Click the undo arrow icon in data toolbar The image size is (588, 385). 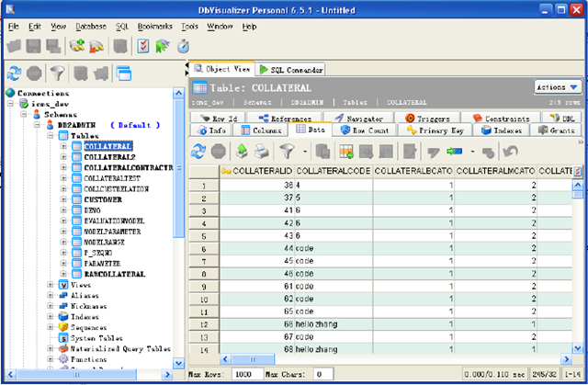pyautogui.click(x=511, y=152)
